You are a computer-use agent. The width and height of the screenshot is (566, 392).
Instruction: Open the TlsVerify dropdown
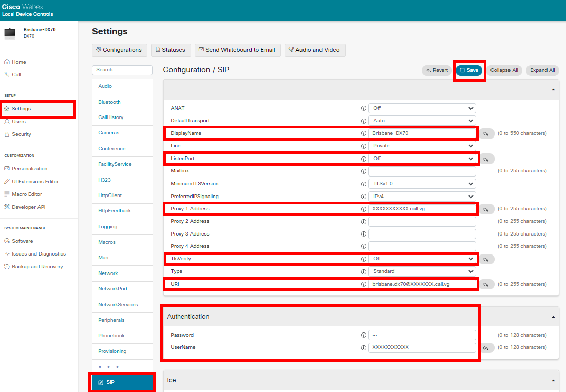point(422,259)
